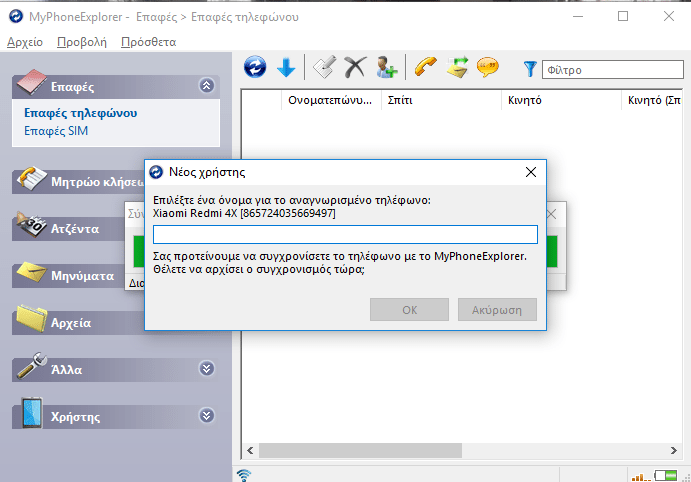The image size is (691, 482).
Task: Click the Μητρώο κλήσεων phone icon
Action: (x=31, y=178)
